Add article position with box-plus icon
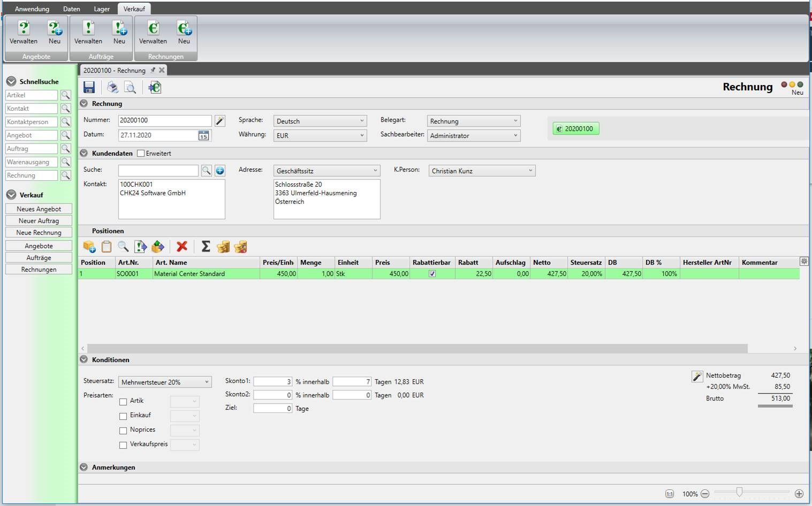Image resolution: width=812 pixels, height=506 pixels. 89,247
